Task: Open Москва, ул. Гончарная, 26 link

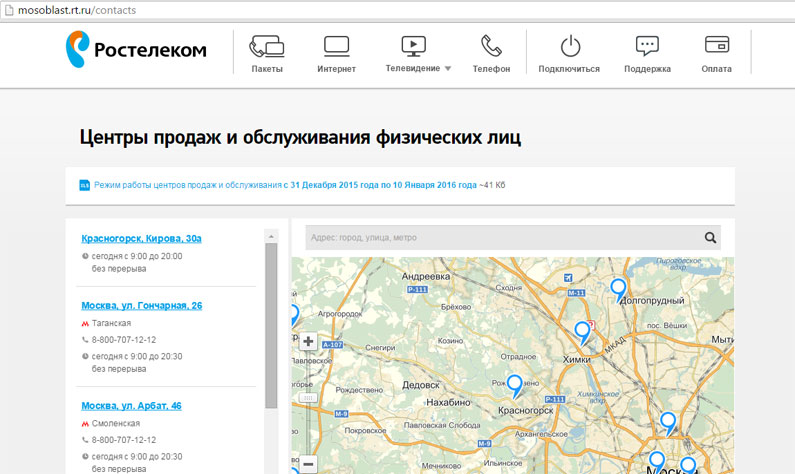Action: (x=141, y=305)
